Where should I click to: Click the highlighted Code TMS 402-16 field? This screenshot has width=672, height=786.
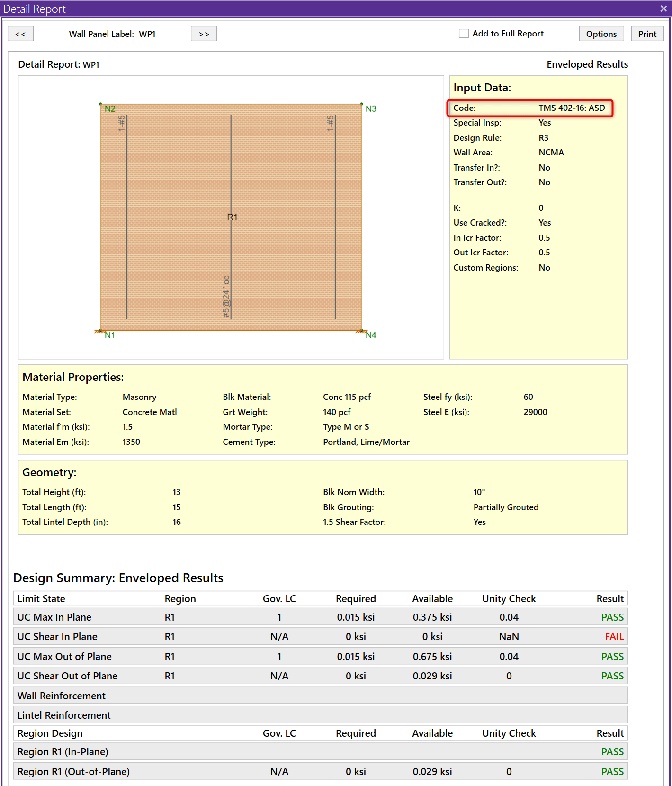(529, 108)
